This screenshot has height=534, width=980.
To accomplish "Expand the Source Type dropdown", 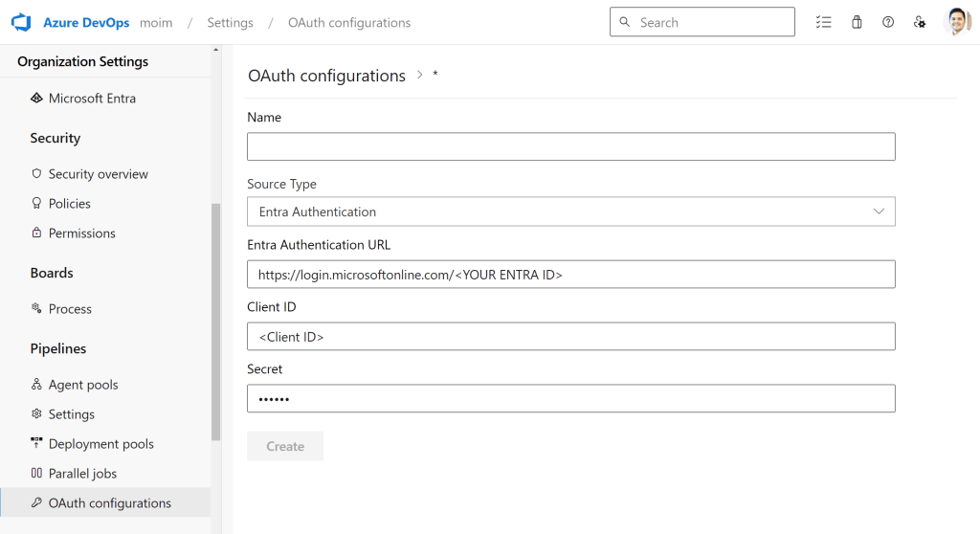I will tap(570, 211).
